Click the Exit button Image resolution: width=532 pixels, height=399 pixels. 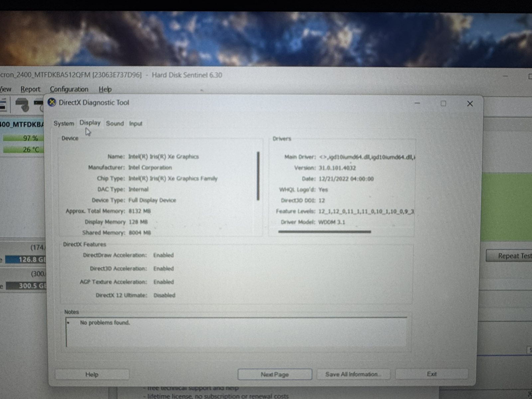[432, 374]
